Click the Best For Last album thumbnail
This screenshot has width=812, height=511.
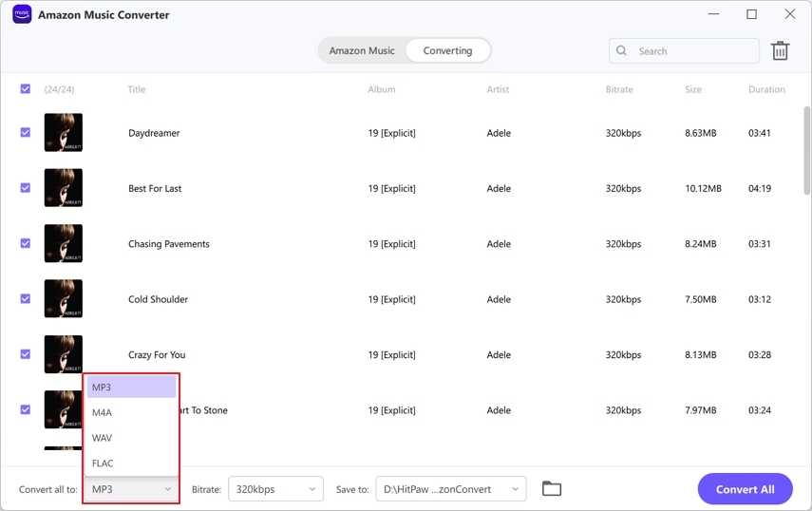[64, 188]
